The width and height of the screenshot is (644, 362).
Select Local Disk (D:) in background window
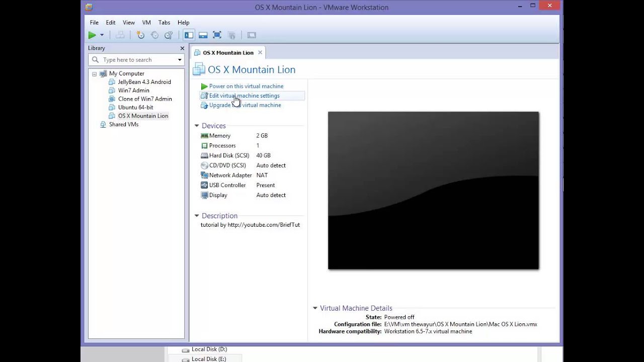(209, 349)
